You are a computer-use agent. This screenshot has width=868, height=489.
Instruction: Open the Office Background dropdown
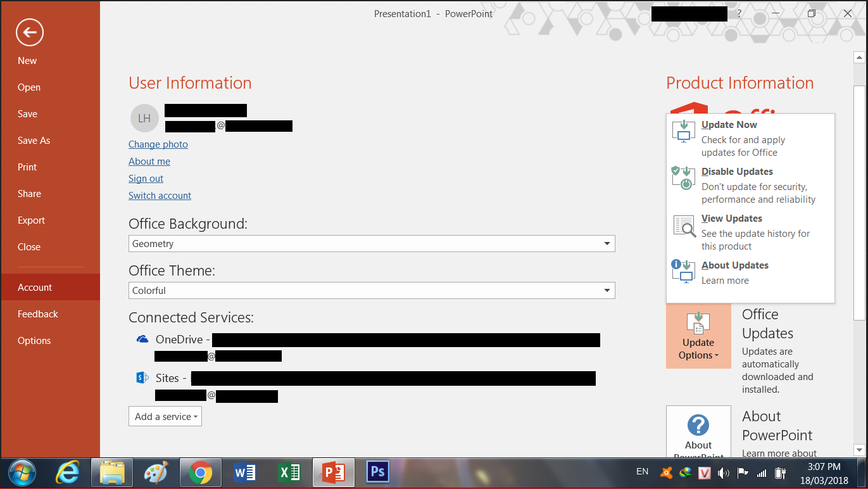[372, 243]
